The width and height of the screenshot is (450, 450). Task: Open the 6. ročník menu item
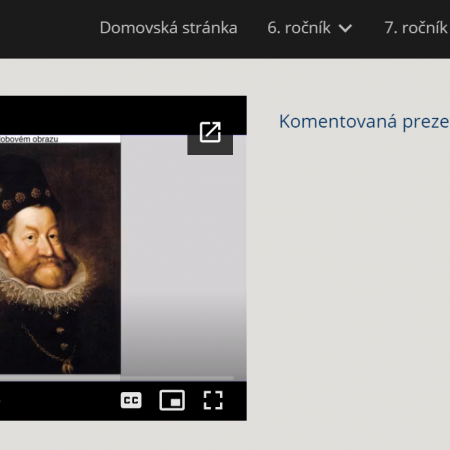pyautogui.click(x=299, y=27)
